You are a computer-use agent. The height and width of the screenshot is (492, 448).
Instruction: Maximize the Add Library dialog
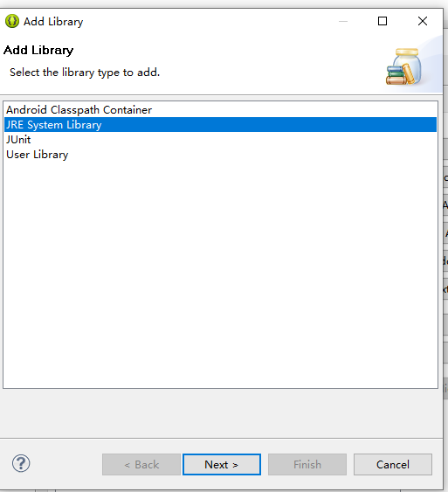383,21
